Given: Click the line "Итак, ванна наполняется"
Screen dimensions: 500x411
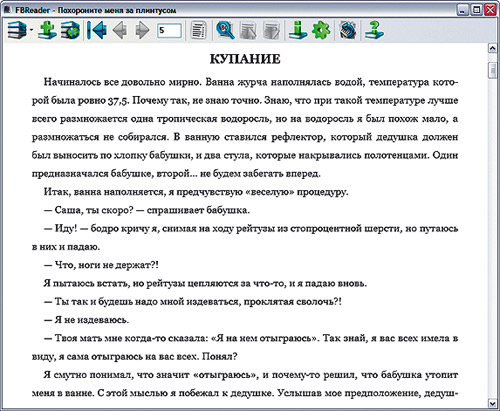Looking at the screenshot, I should [x=196, y=192].
